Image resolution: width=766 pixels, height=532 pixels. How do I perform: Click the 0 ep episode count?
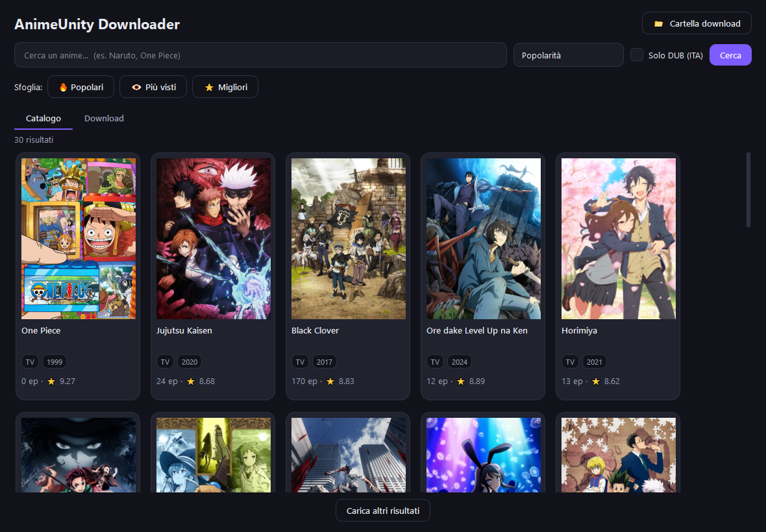click(30, 381)
